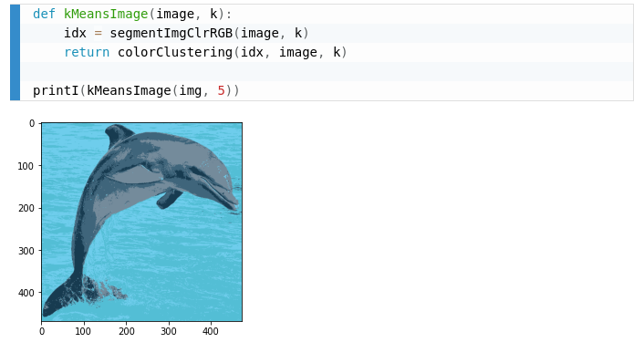Click the dolphin's tail fluke
Viewport: 644px width, 353px height.
click(x=62, y=296)
